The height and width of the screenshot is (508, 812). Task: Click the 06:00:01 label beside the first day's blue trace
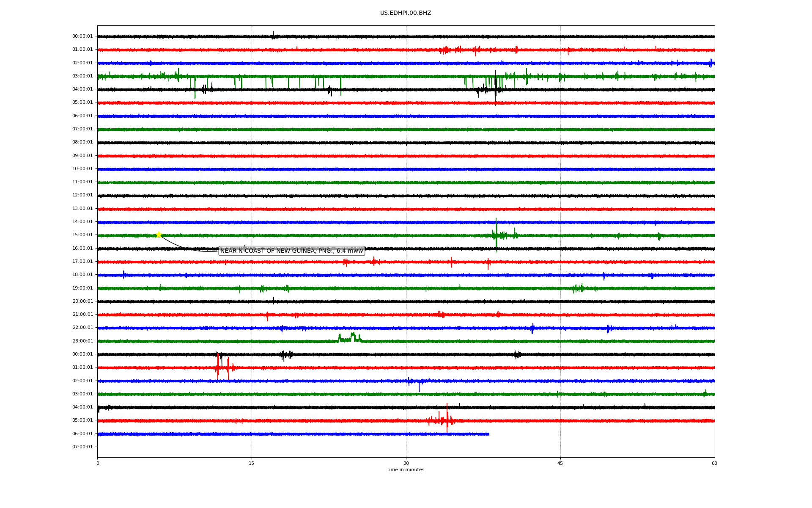pos(82,116)
